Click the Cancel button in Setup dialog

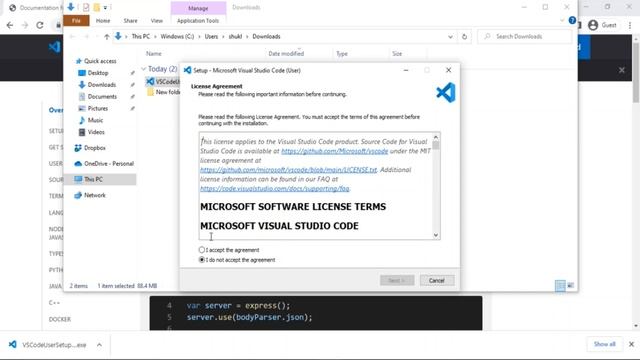pos(437,280)
